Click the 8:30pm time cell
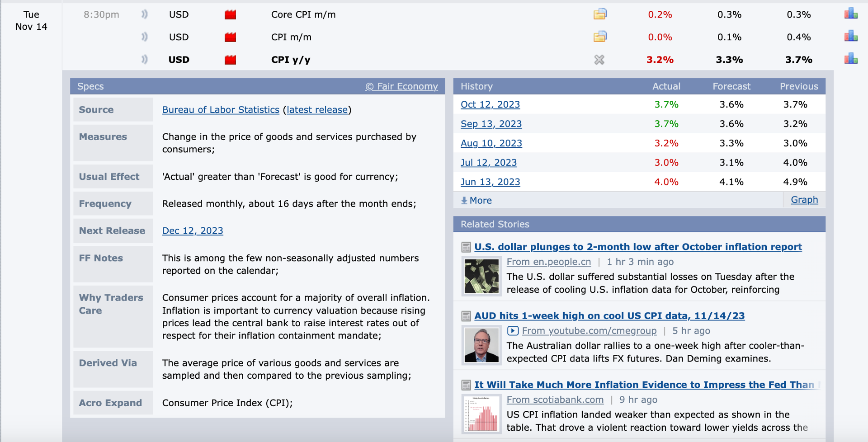Screen dimensions: 868x442 [x=101, y=14]
